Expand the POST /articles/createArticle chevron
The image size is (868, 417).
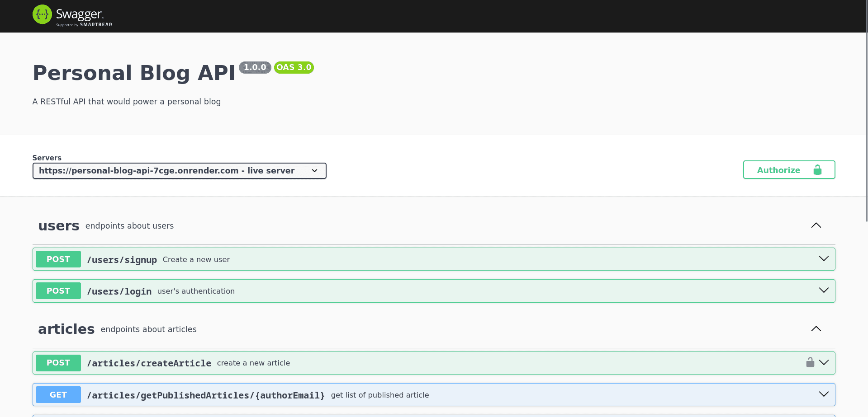824,363
